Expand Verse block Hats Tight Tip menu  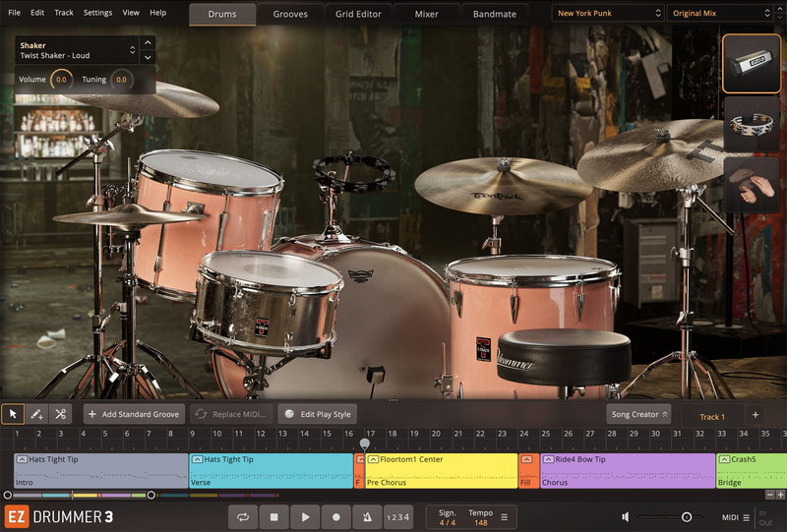(198, 459)
